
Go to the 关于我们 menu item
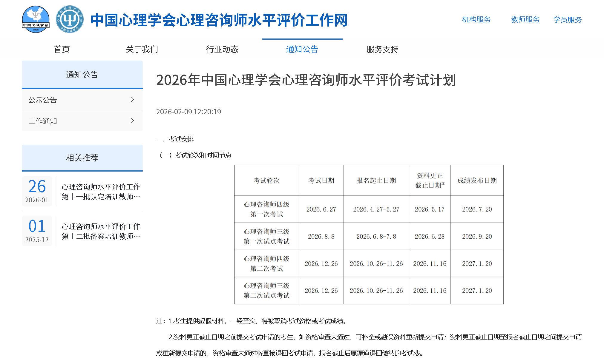click(x=142, y=49)
